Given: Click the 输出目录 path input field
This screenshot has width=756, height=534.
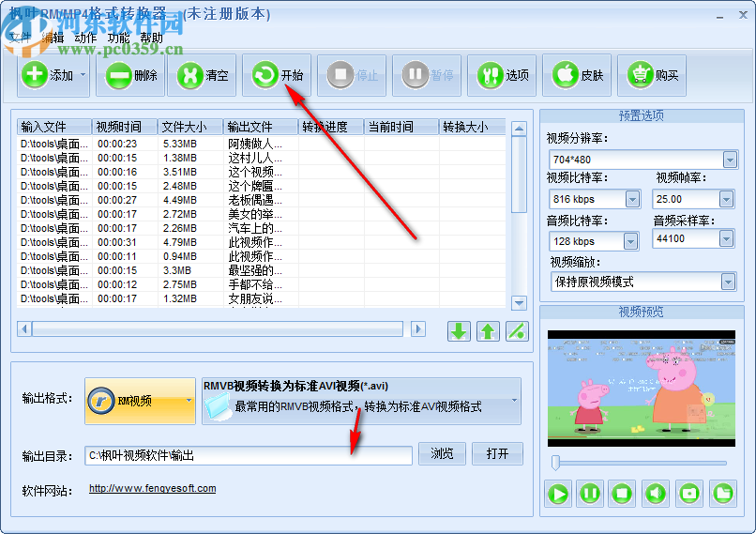Looking at the screenshot, I should [x=249, y=455].
